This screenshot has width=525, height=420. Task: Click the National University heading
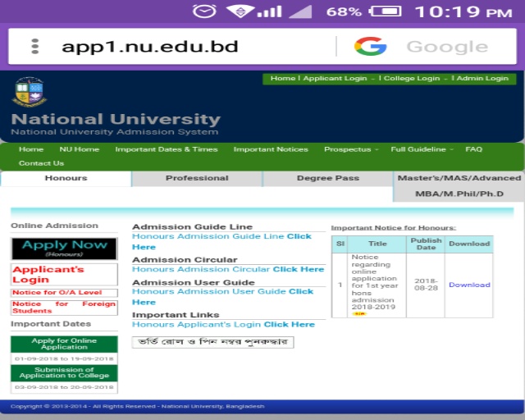(116, 119)
